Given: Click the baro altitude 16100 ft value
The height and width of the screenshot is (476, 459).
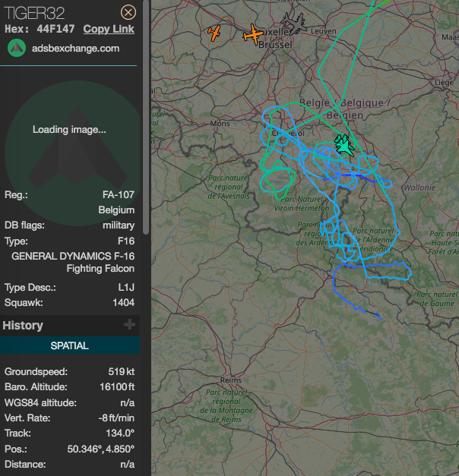Looking at the screenshot, I should pyautogui.click(x=117, y=386).
